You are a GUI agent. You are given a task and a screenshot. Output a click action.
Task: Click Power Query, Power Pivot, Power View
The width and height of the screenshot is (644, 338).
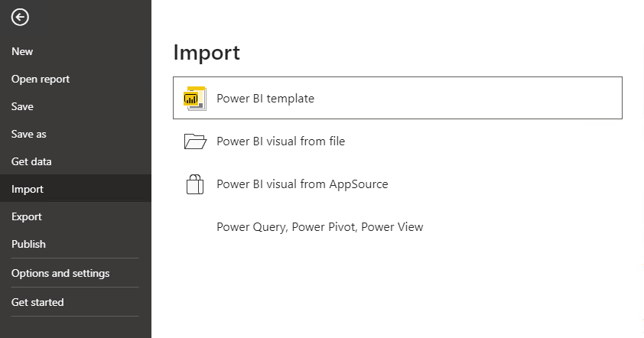click(x=320, y=227)
